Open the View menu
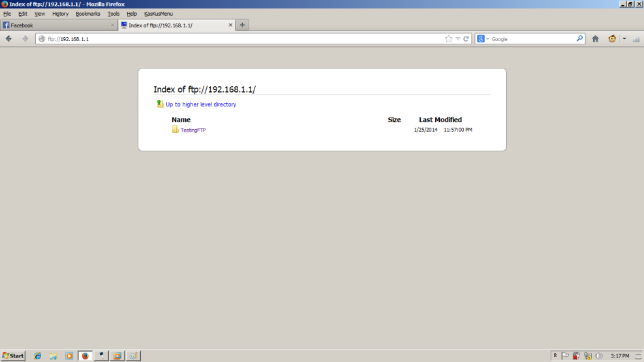 point(39,14)
